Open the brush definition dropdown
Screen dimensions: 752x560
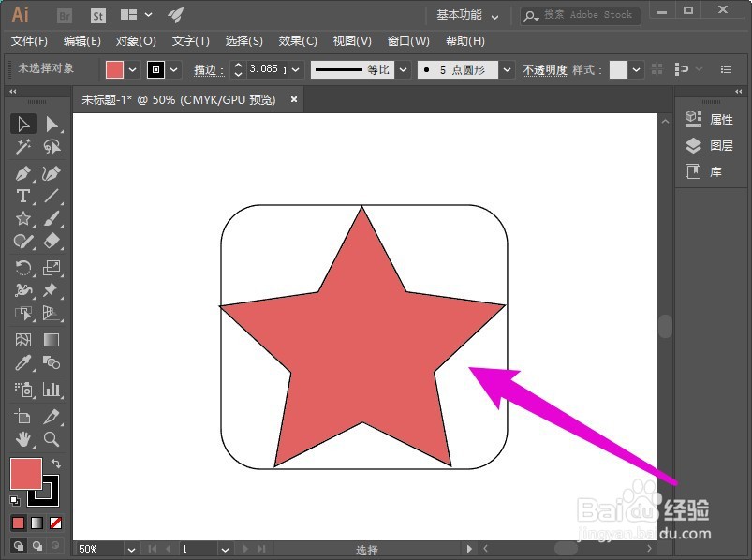507,69
